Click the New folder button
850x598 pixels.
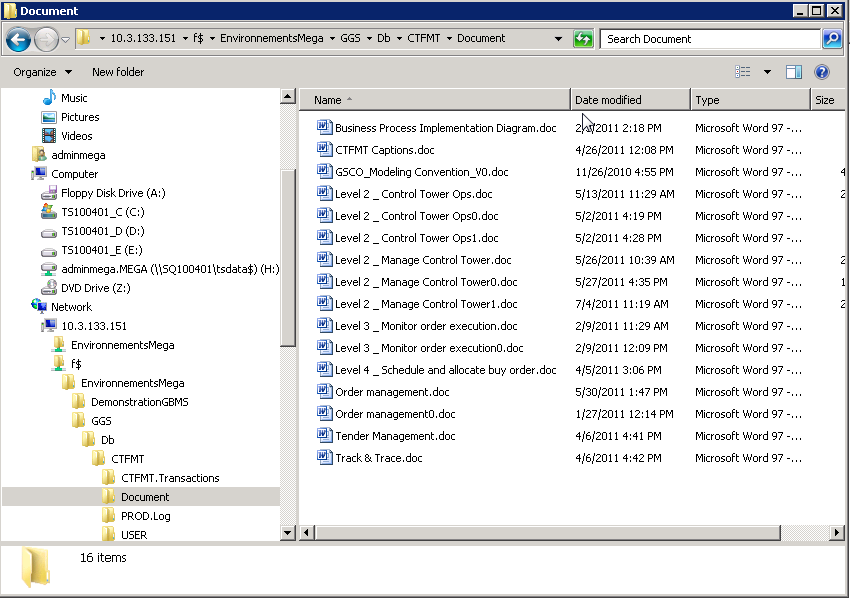click(118, 72)
